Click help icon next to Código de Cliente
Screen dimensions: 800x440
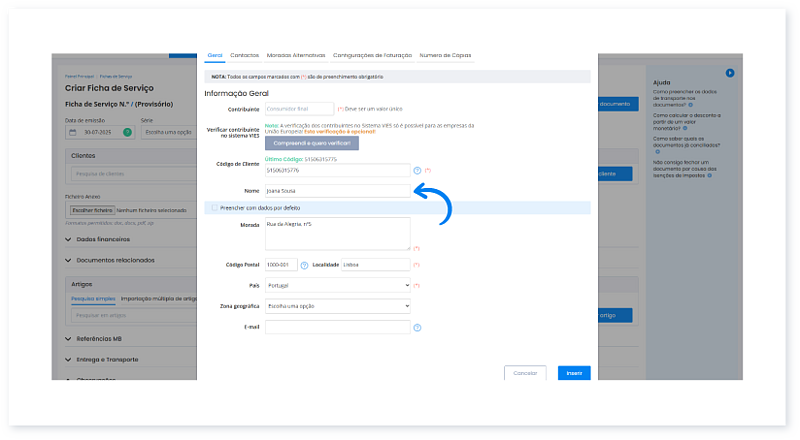pos(416,171)
